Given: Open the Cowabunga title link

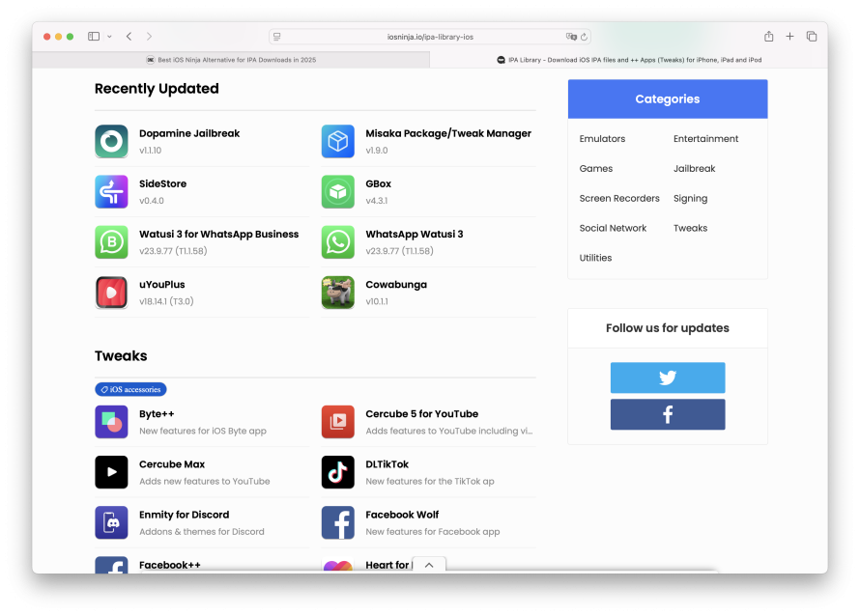Looking at the screenshot, I should [x=396, y=285].
